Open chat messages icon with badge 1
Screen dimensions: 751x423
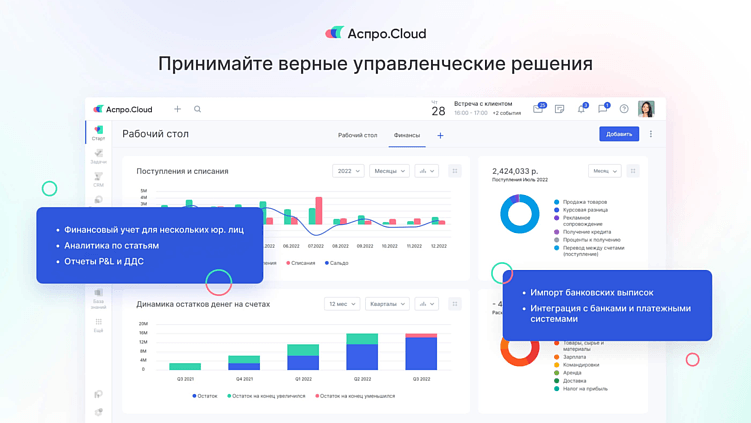click(x=603, y=109)
